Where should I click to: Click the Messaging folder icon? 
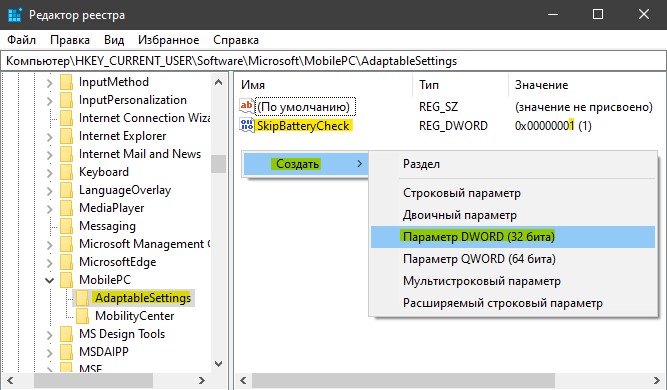[66, 226]
